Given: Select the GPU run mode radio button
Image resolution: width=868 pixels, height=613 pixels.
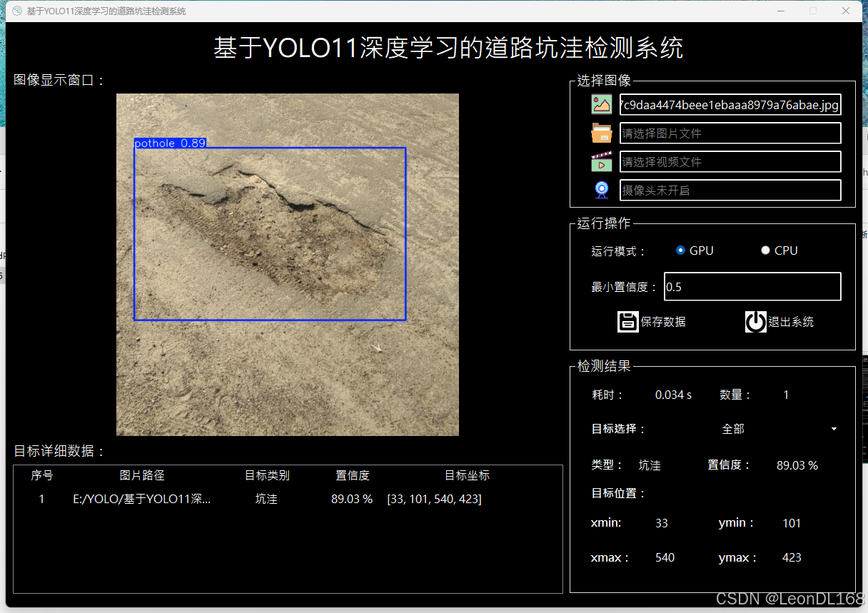Looking at the screenshot, I should point(680,250).
